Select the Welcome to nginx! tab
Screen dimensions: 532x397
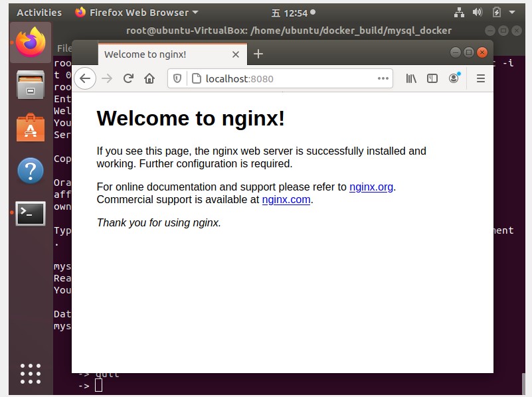pos(173,54)
